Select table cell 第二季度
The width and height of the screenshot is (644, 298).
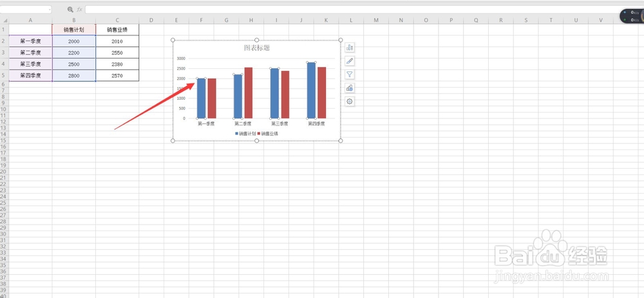30,53
